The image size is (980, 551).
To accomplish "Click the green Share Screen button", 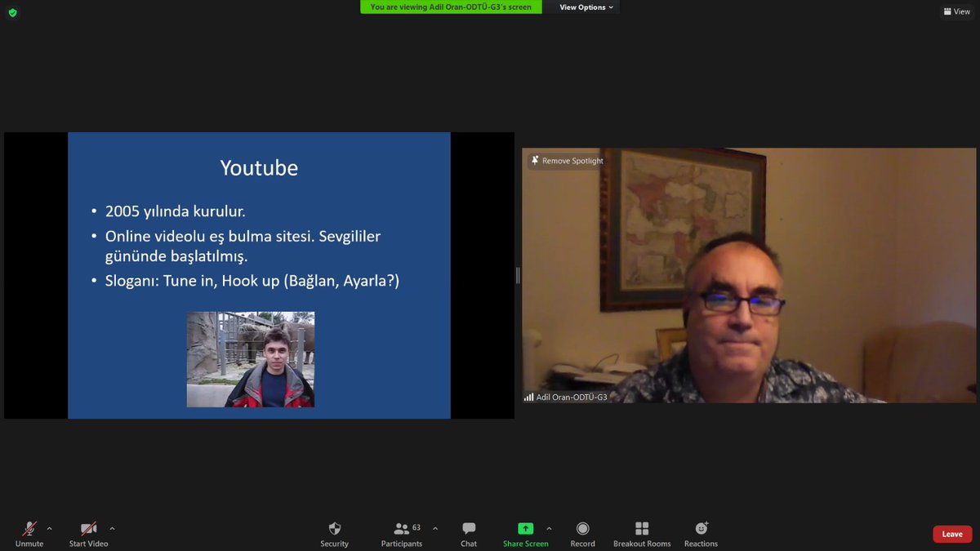I will [x=526, y=535].
